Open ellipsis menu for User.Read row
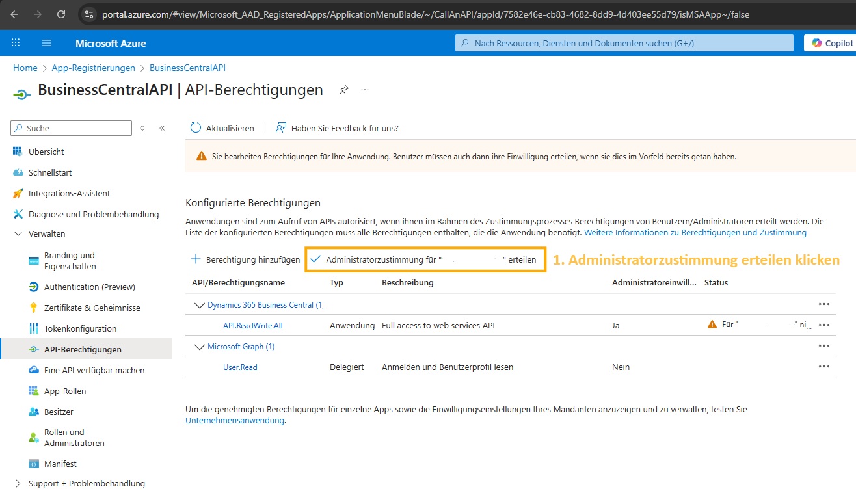The height and width of the screenshot is (504, 856). (x=824, y=366)
